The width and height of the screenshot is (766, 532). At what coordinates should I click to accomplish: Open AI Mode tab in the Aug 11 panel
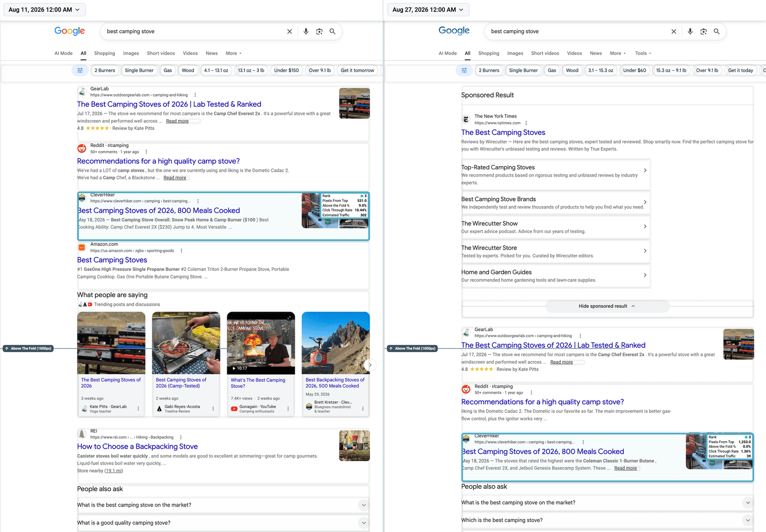(64, 54)
